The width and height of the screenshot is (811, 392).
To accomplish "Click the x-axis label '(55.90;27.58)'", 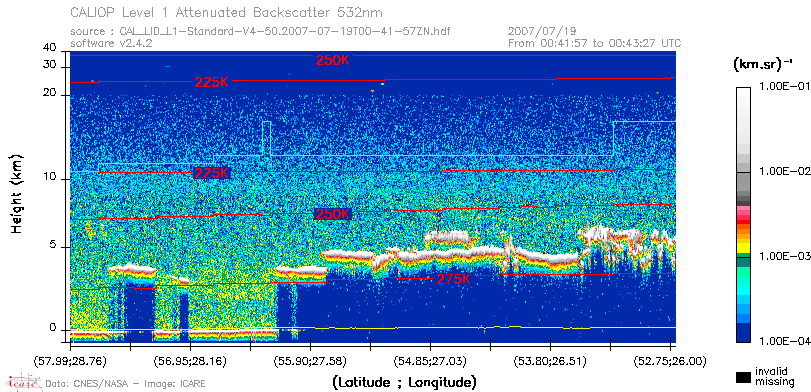I will point(310,360).
